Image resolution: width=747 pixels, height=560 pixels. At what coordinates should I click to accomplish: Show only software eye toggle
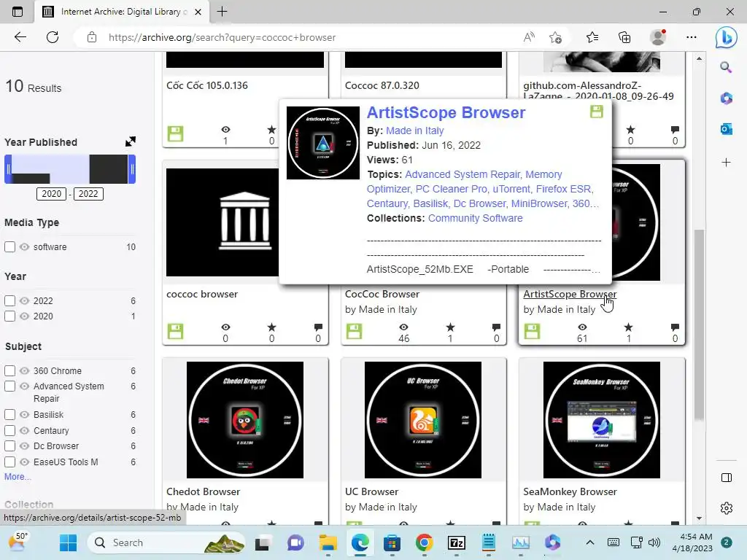[24, 246]
